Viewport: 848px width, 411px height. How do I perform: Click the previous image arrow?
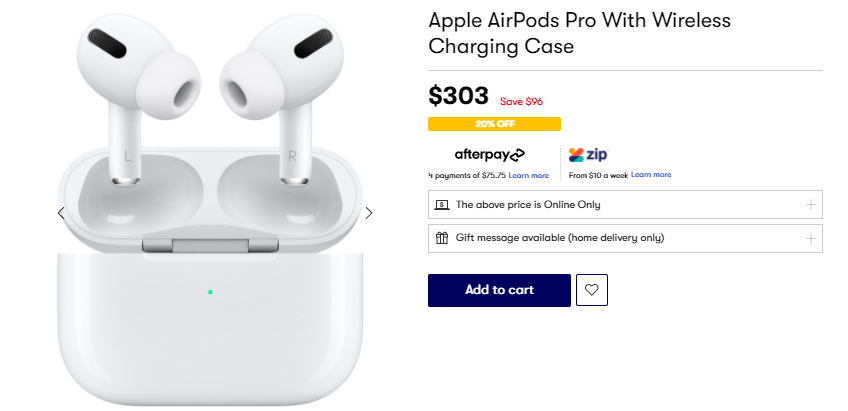[x=61, y=213]
